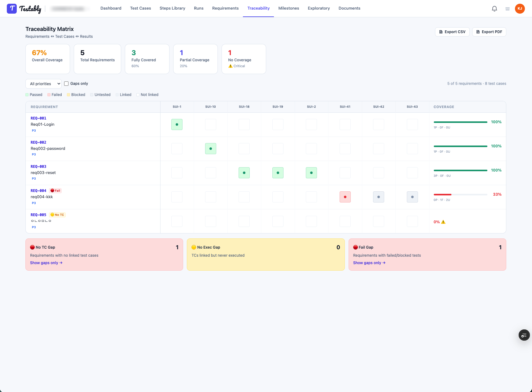
Task: Click the failed red cell under SUI-41
Action: click(345, 197)
